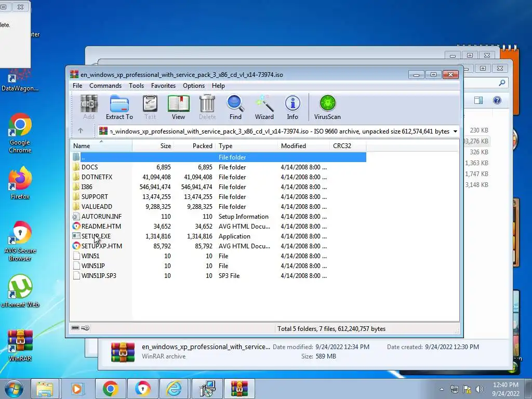The image size is (532, 399).
Task: Open AVG Secure Browser desktop shortcut
Action: tap(20, 241)
